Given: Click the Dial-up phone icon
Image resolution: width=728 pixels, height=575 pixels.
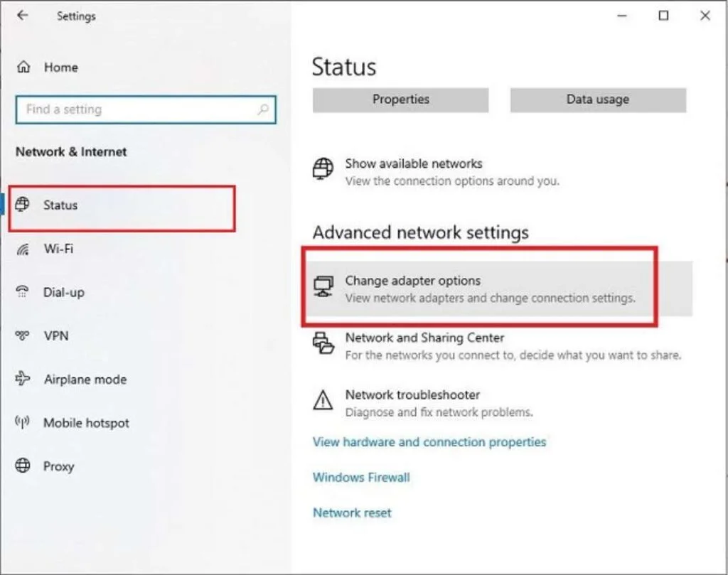Looking at the screenshot, I should [x=24, y=292].
